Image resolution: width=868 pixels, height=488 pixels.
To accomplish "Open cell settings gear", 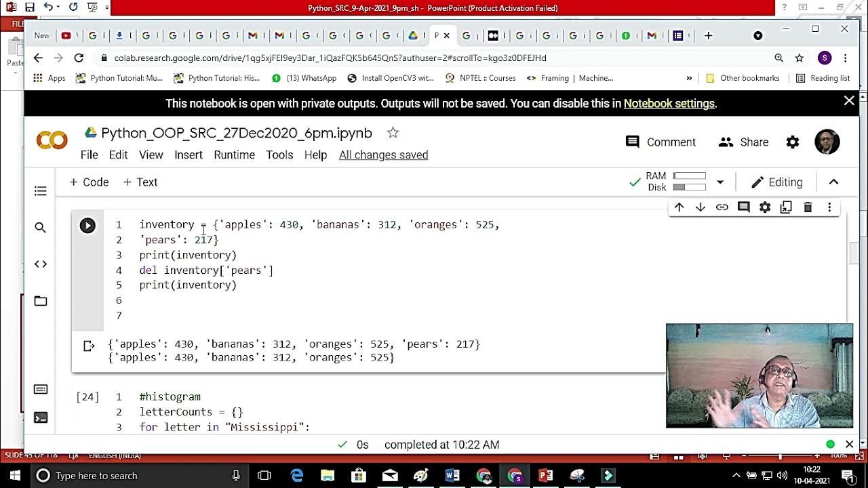I will click(765, 207).
